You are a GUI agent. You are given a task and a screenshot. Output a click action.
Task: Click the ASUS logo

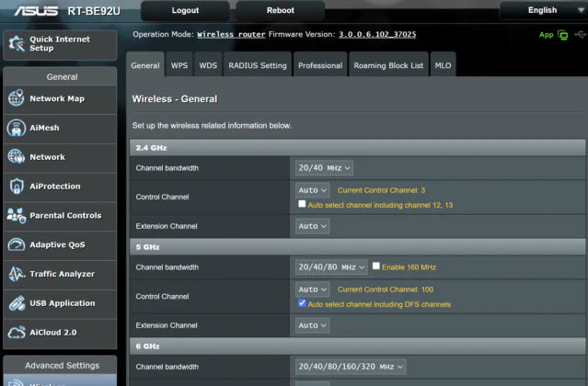pyautogui.click(x=36, y=11)
